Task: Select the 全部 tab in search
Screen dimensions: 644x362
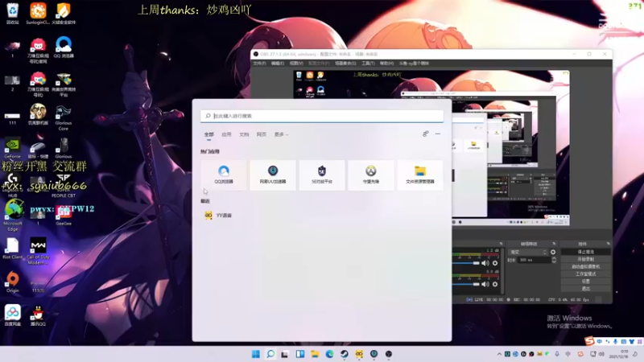Action: [208, 134]
